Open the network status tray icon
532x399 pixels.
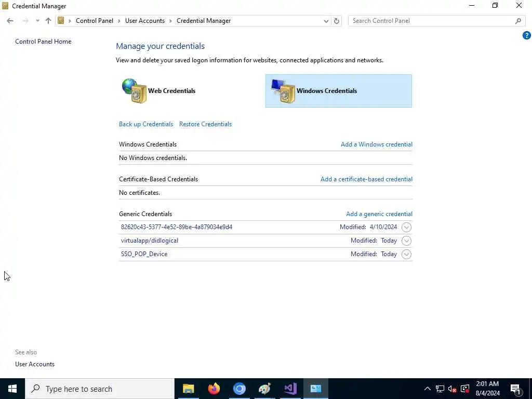pos(440,389)
